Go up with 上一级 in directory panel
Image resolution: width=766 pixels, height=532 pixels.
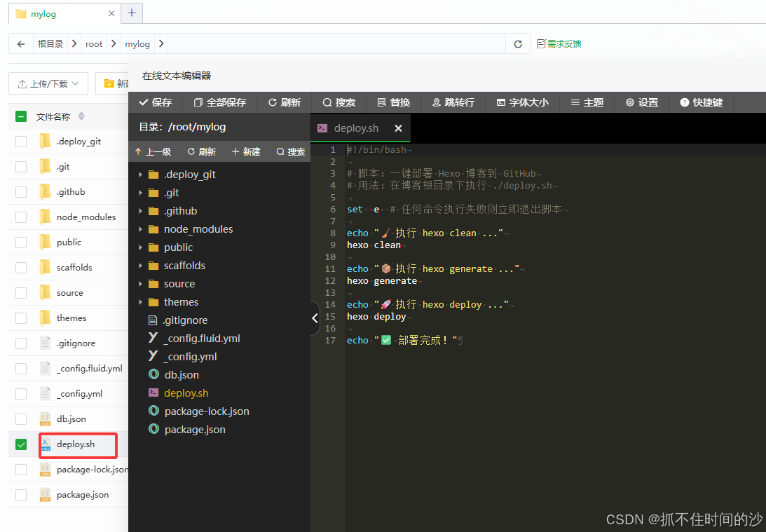tap(153, 152)
